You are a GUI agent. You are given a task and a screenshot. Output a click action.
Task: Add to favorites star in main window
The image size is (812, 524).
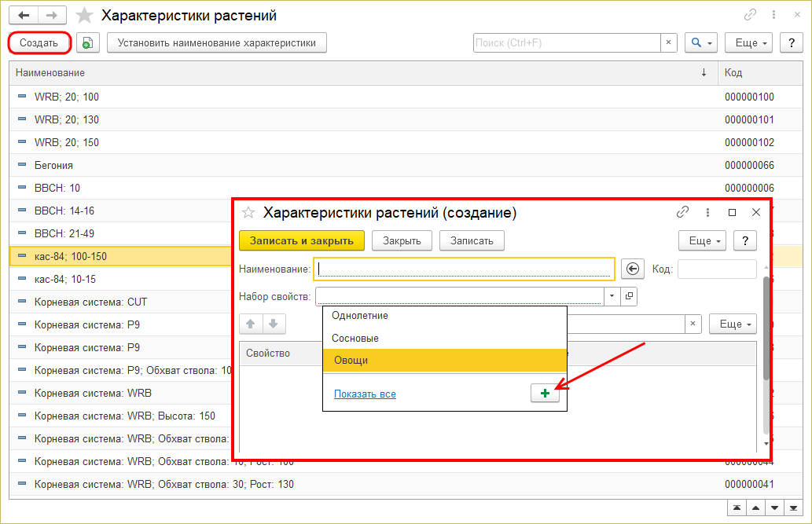(x=84, y=16)
